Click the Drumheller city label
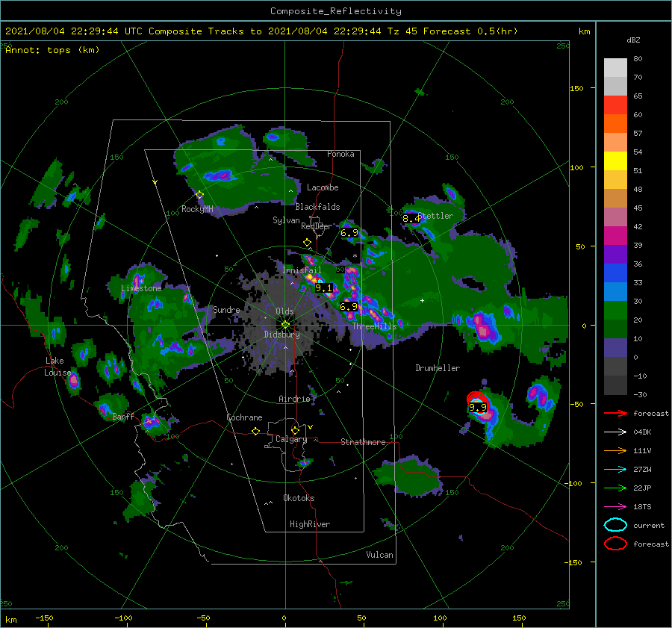672x628 pixels. coord(438,368)
